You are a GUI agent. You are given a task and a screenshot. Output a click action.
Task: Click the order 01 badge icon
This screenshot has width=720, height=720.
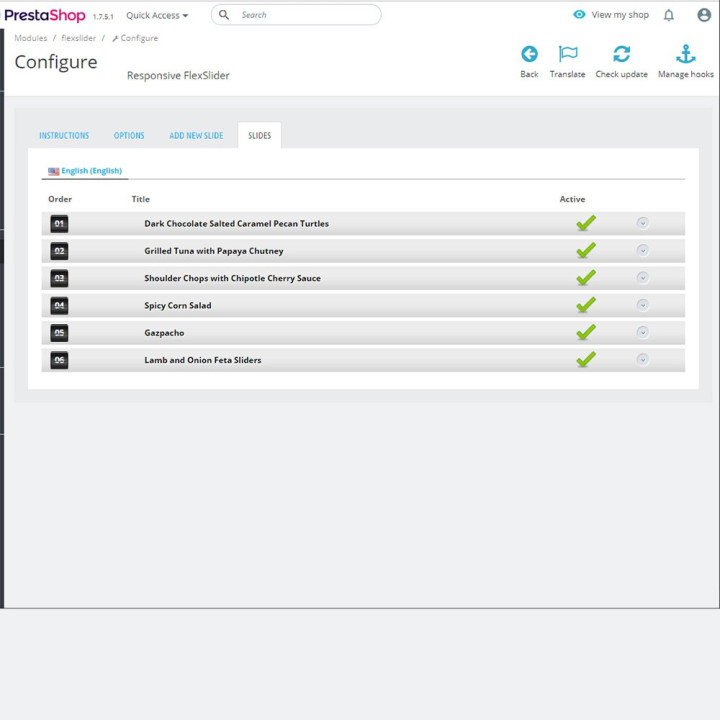click(59, 224)
